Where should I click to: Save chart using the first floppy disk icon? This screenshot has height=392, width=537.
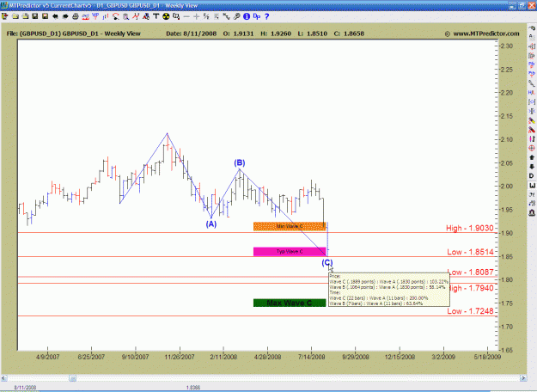pos(35,16)
